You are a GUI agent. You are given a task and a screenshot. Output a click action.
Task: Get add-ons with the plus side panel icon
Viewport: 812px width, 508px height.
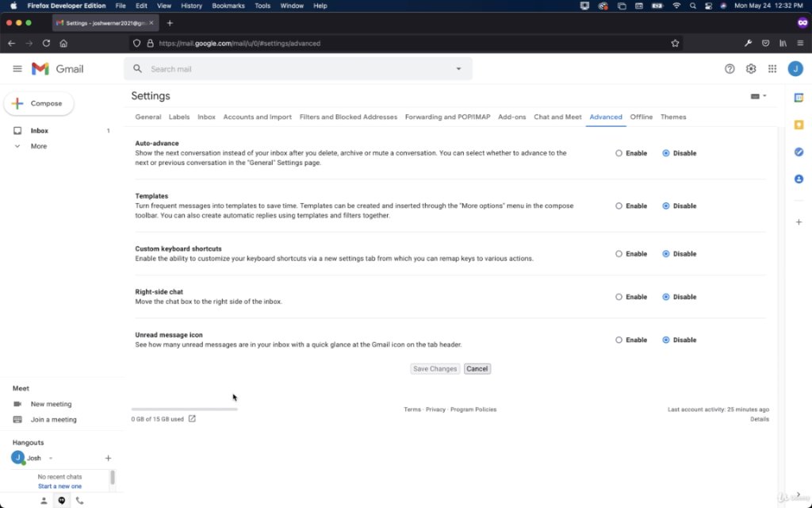tap(799, 222)
